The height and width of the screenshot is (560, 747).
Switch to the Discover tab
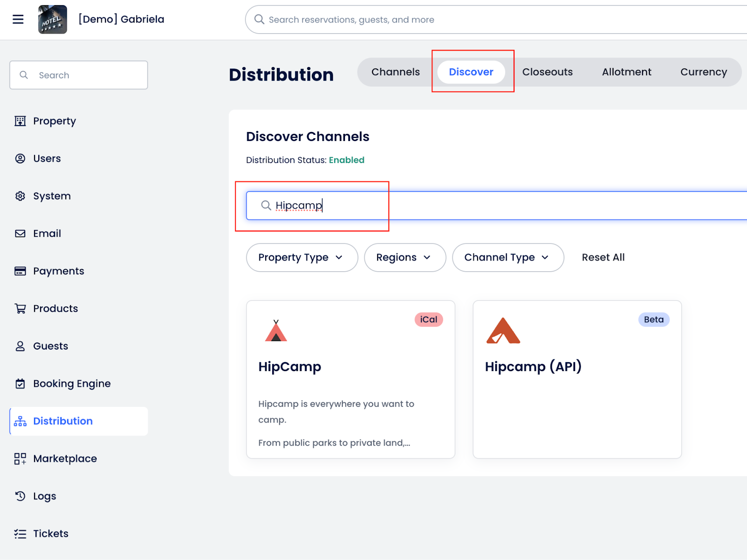(471, 72)
